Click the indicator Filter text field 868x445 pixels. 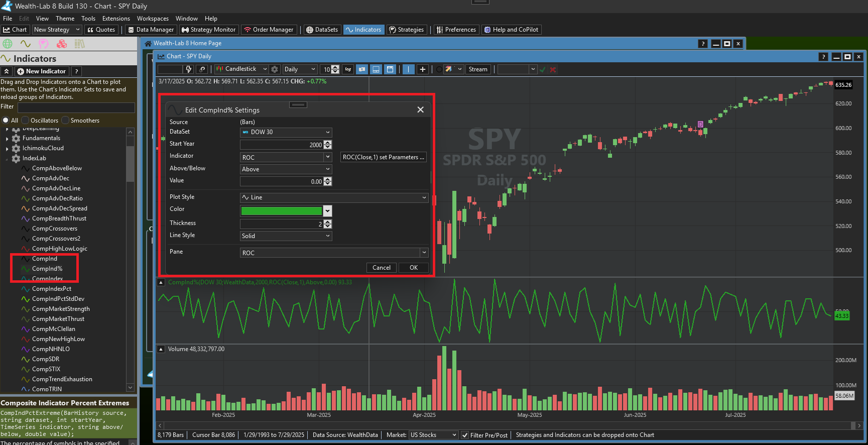(76, 107)
